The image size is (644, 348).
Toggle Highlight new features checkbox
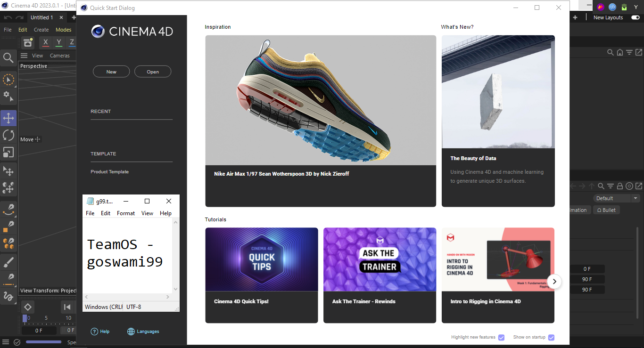point(502,337)
